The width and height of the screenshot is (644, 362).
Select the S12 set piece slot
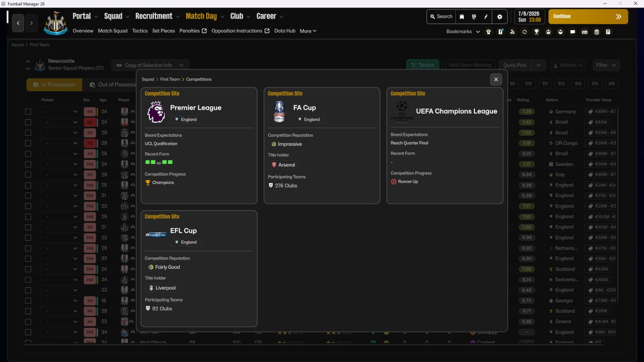(x=561, y=84)
